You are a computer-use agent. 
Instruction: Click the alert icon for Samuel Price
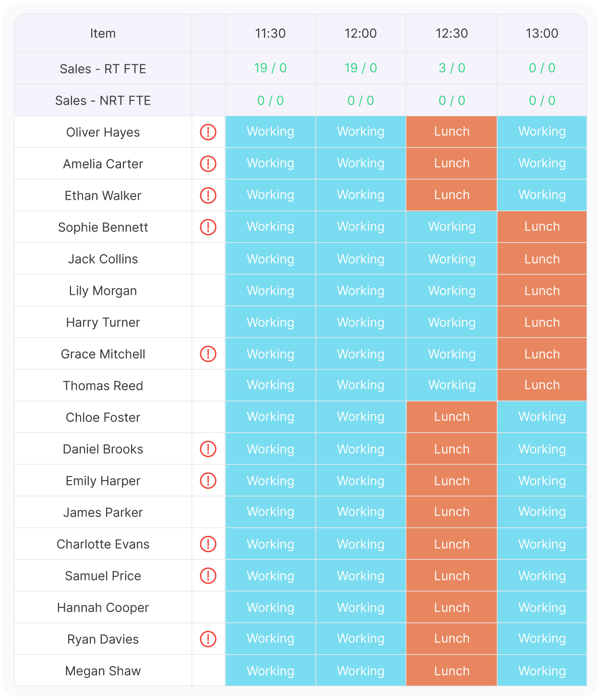(208, 576)
